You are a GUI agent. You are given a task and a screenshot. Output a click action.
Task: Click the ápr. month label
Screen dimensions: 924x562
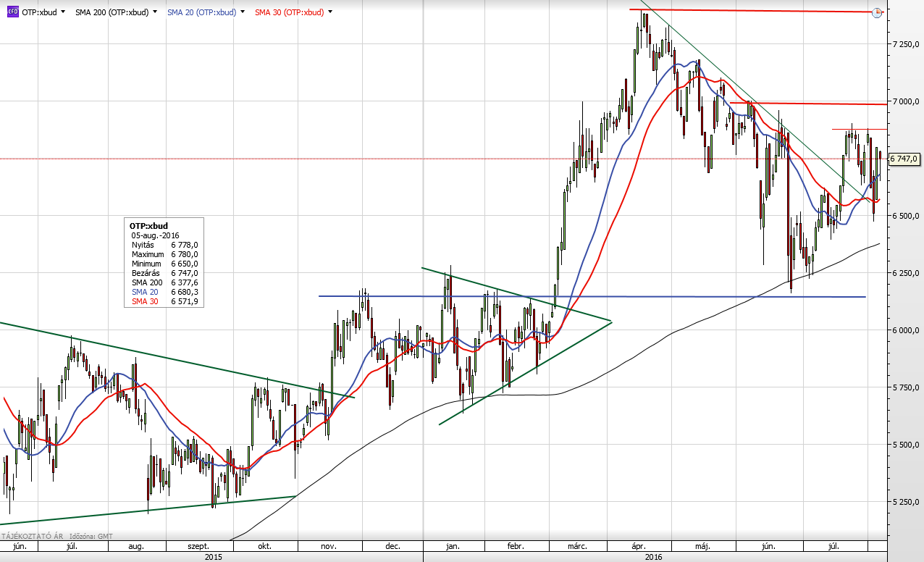(x=639, y=546)
